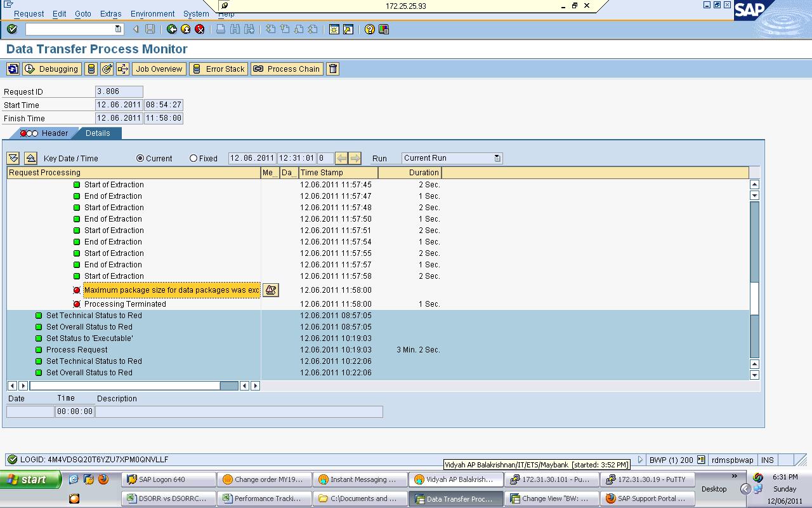This screenshot has width=812, height=508.
Task: Open the error message detail icon
Action: 270,290
